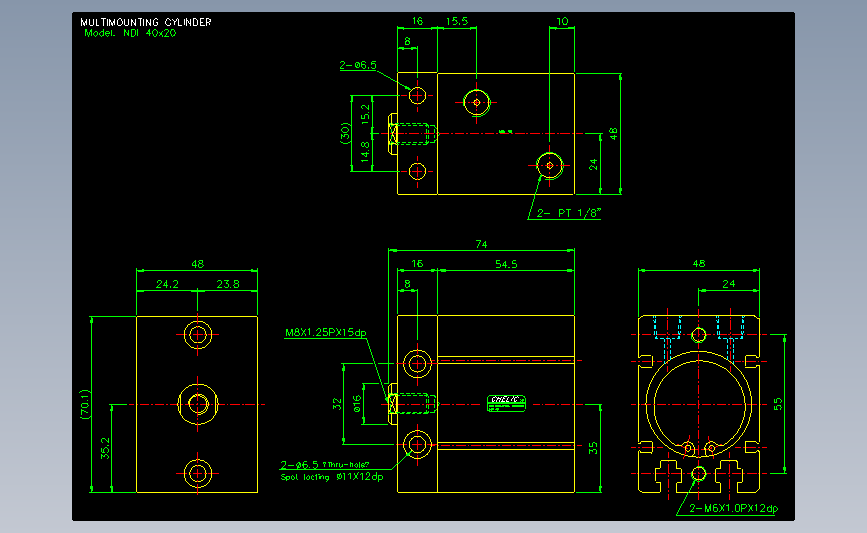The image size is (867, 533).
Task: Select the "14.8" dimension text
Action: 365,152
